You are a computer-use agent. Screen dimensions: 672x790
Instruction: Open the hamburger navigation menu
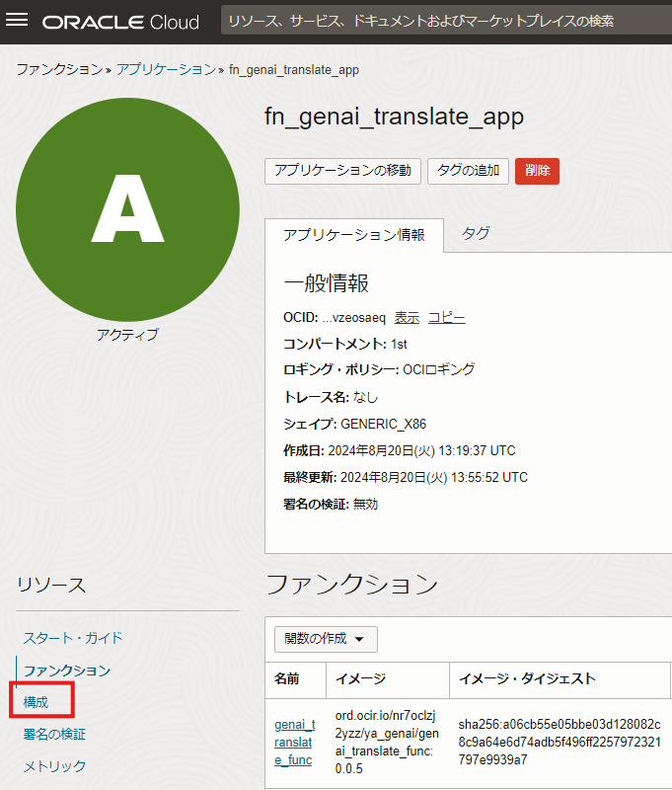[x=17, y=20]
